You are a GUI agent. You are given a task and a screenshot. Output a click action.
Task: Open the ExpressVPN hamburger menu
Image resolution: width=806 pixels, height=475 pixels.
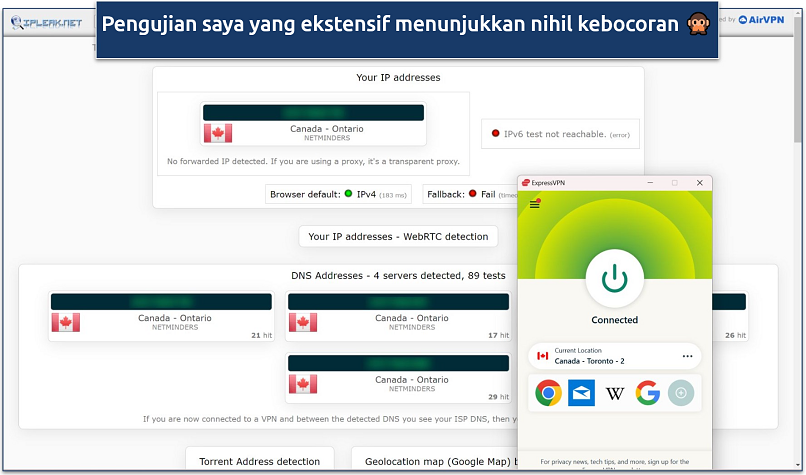pyautogui.click(x=534, y=204)
